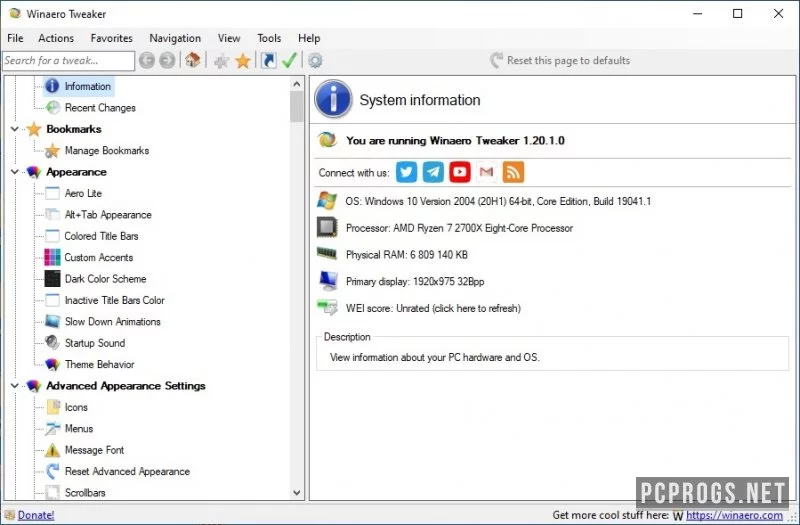
Task: Click the Custom Accents colored tiles icon
Action: [53, 257]
